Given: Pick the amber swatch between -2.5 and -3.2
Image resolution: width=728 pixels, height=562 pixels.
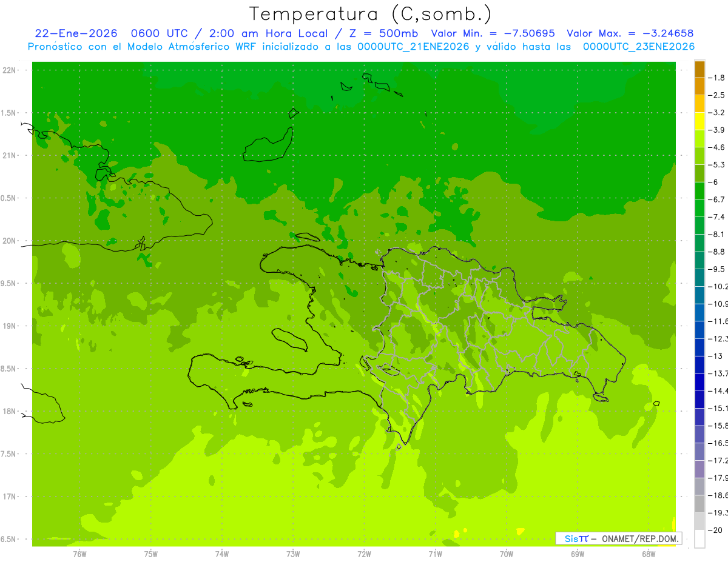Looking at the screenshot, I should point(699,104).
